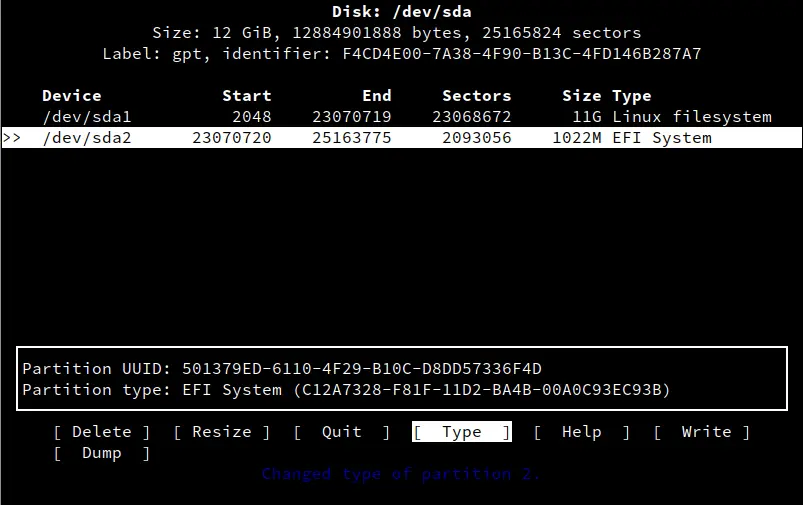The image size is (803, 505).
Task: Click the 1022M size value
Action: (x=577, y=138)
